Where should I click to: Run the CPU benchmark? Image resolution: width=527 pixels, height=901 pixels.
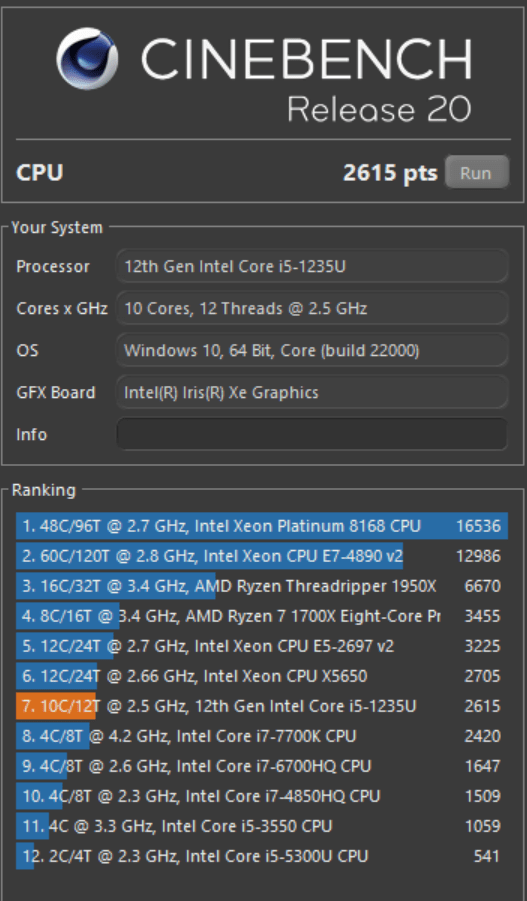click(477, 172)
